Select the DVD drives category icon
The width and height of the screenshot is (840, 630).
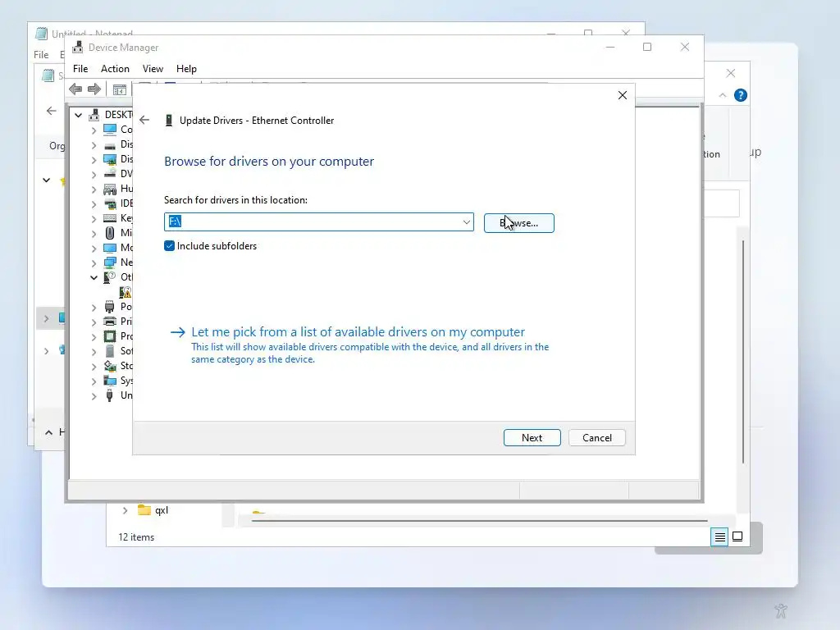pyautogui.click(x=110, y=174)
